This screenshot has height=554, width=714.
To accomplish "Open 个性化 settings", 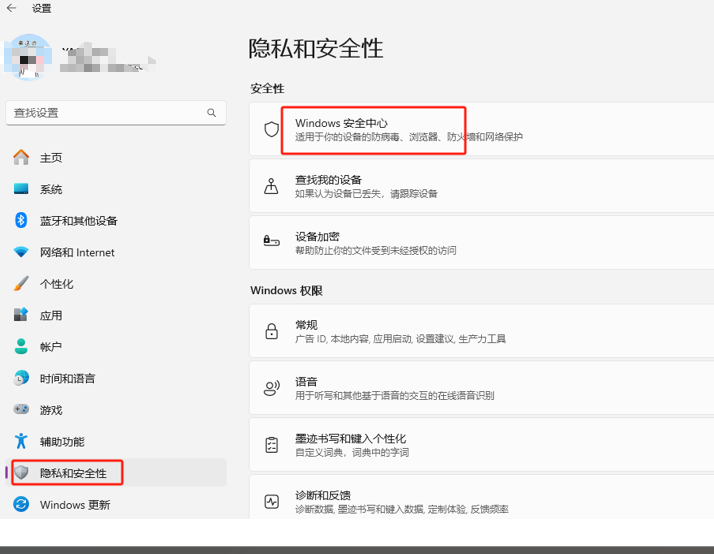I will click(116, 284).
